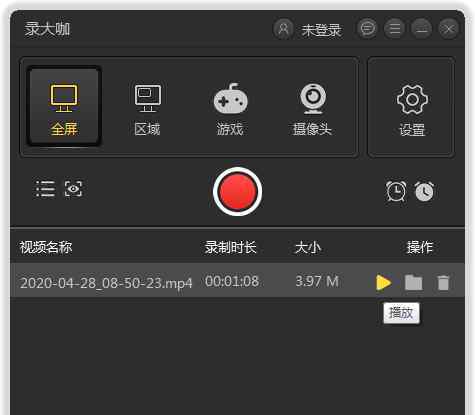Play the 2020-04-28_08-50-23.mp4 video
Screen dimensions: 475x415
pyautogui.click(x=383, y=282)
